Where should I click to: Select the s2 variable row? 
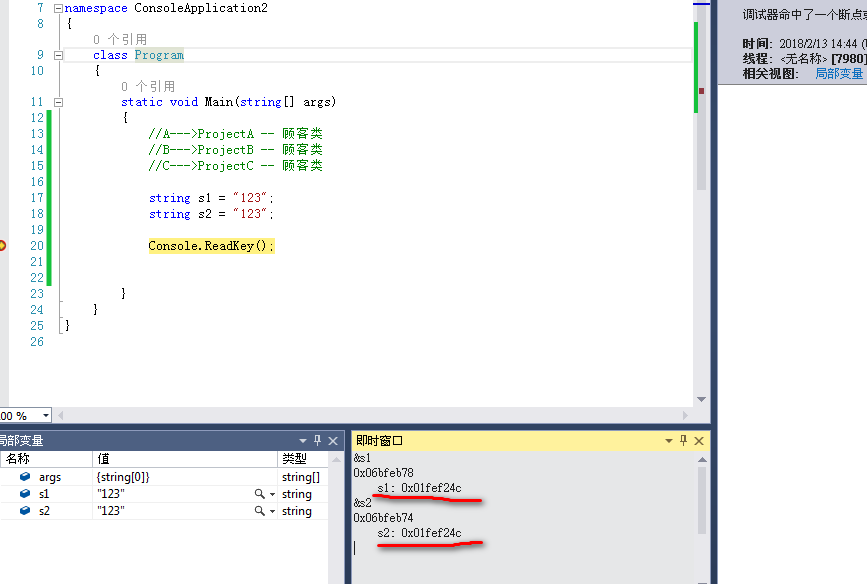(164, 511)
